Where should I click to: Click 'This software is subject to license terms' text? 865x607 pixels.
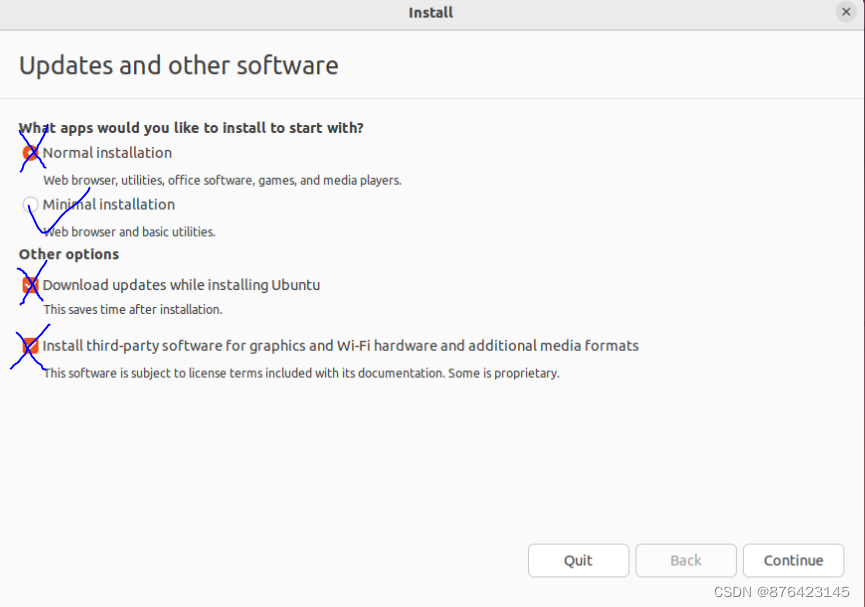301,374
